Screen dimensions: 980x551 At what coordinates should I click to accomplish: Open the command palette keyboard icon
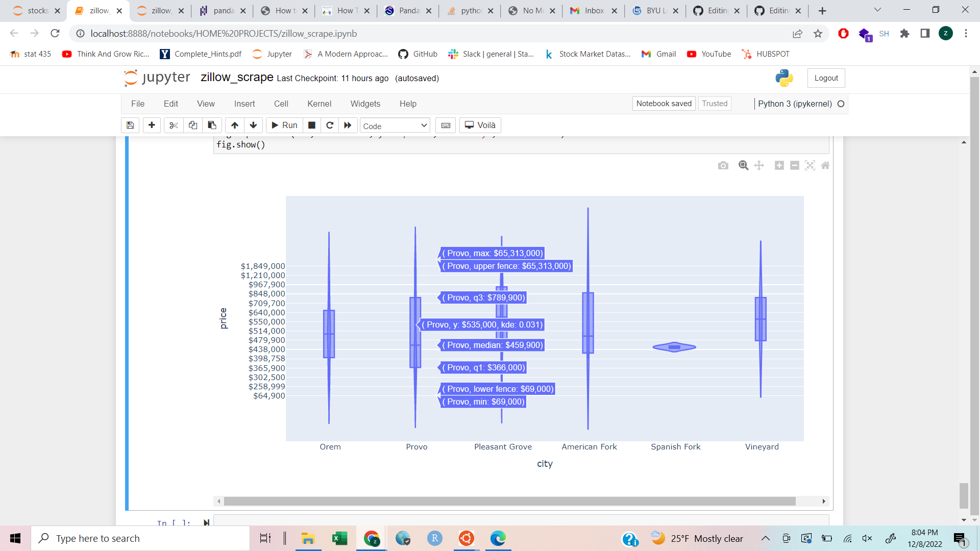(446, 126)
